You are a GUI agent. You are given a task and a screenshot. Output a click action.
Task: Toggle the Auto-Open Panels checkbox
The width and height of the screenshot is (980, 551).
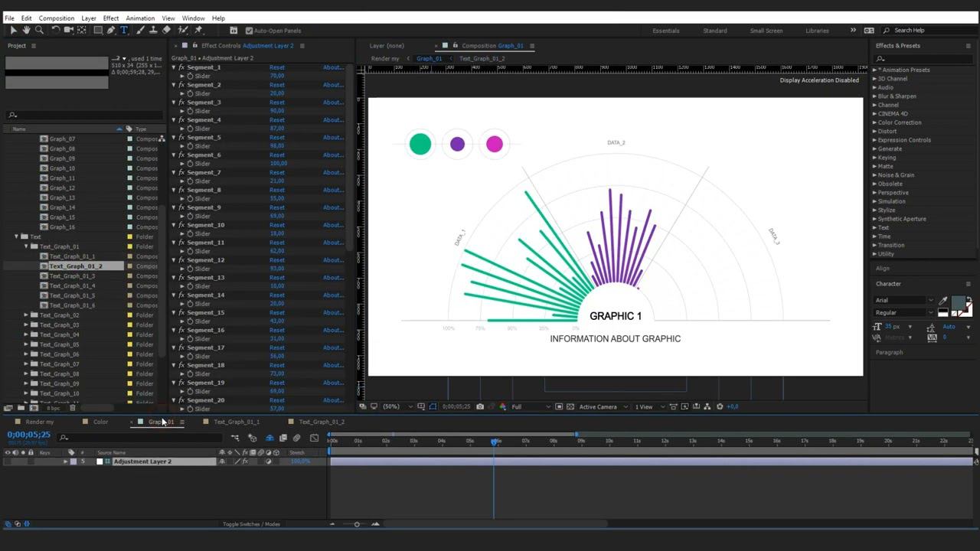249,31
